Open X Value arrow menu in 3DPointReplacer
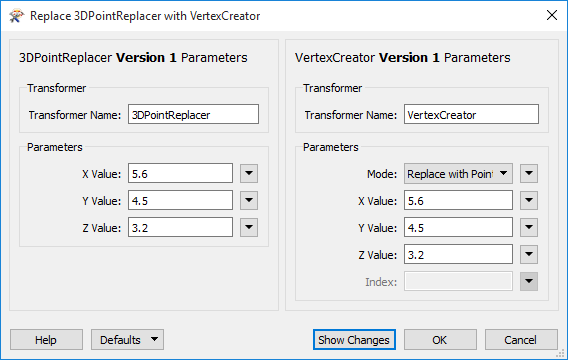 pyautogui.click(x=249, y=173)
